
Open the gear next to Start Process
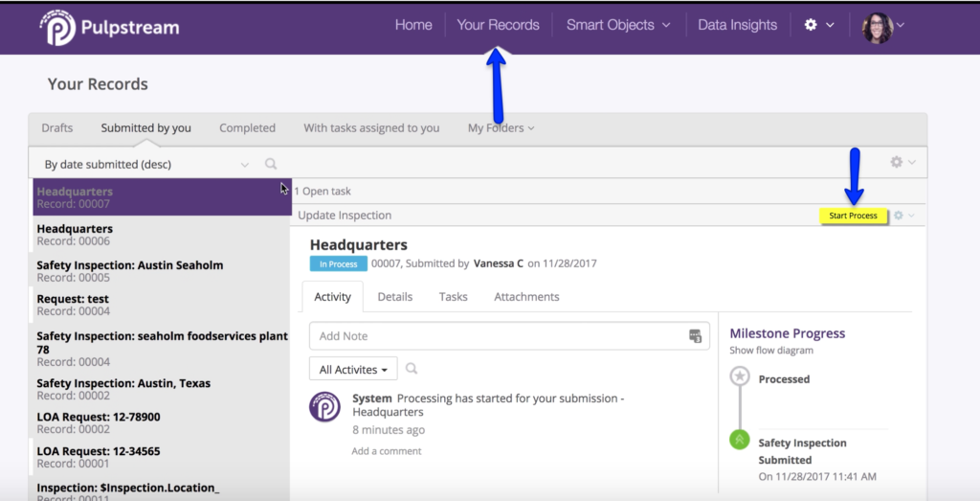pos(898,216)
